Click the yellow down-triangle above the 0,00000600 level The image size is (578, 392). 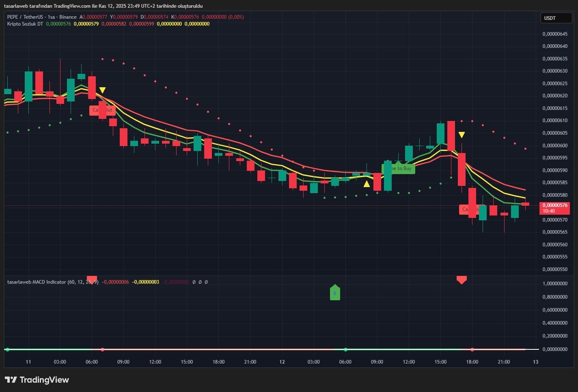pos(462,135)
